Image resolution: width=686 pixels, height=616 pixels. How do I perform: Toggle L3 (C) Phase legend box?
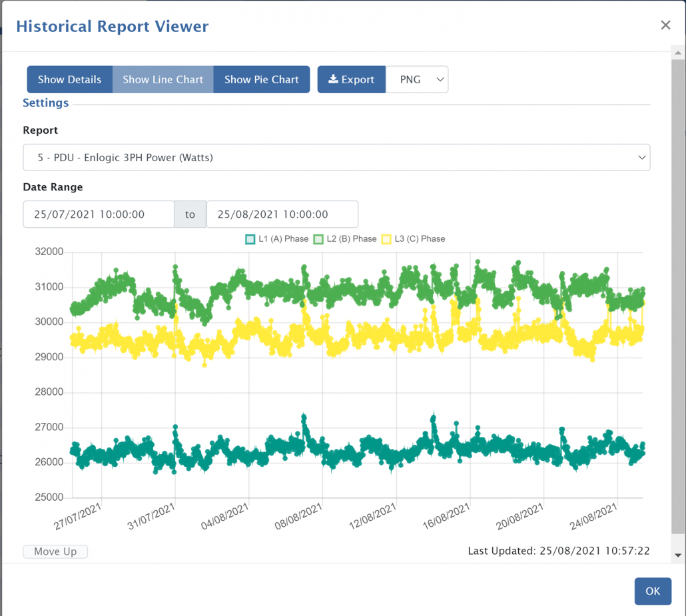coord(386,239)
